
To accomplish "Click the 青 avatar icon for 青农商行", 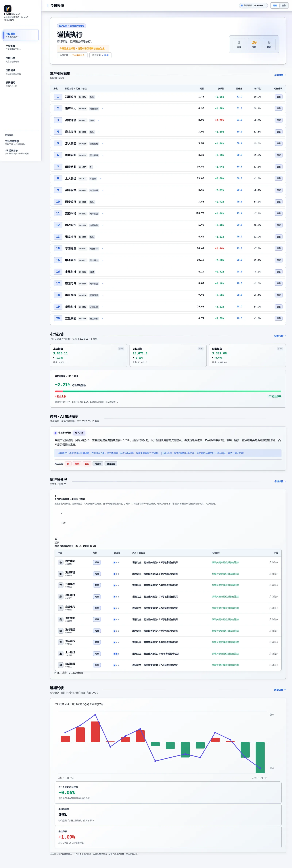I will click(x=61, y=642).
